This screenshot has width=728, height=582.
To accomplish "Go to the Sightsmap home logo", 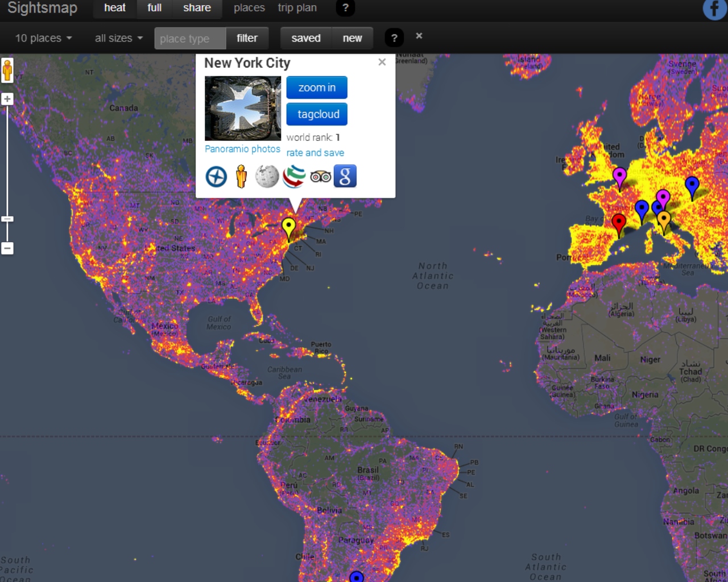I will point(43,8).
